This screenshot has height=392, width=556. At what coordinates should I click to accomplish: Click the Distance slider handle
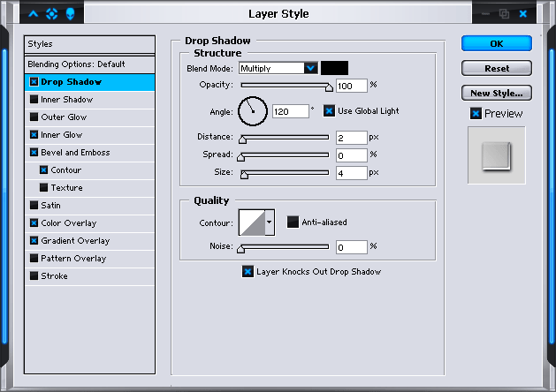(242, 139)
